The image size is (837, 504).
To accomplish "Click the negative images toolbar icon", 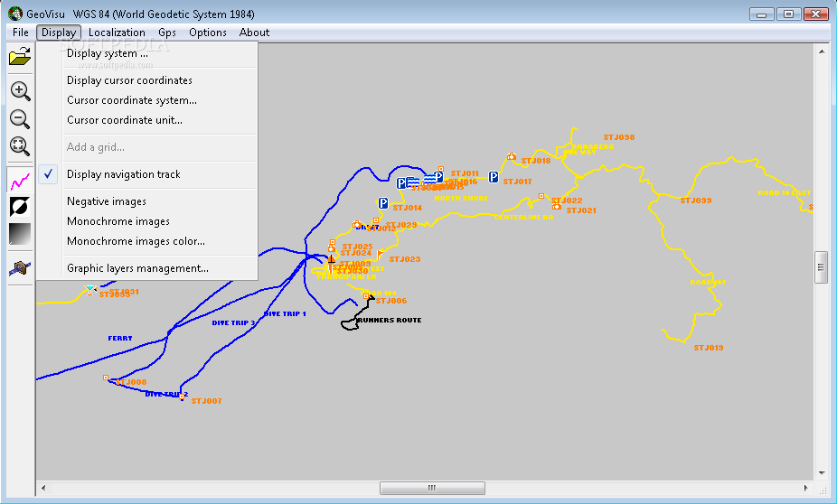I will pos(20,207).
